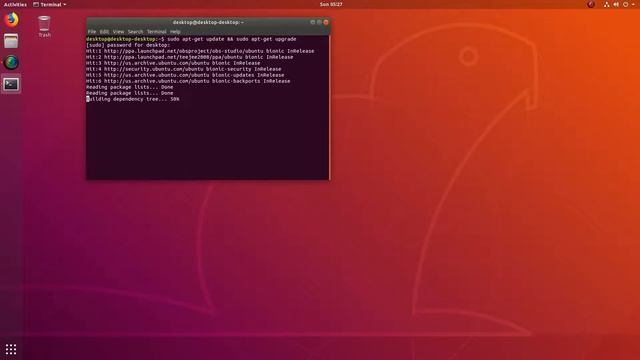Close the Terminal window
The image size is (640, 360).
(326, 22)
